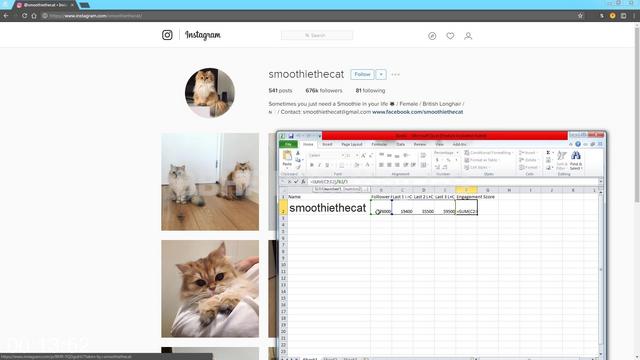Click the Increase Decimal icon
Viewport: 640px width, 360px height.
click(438, 167)
